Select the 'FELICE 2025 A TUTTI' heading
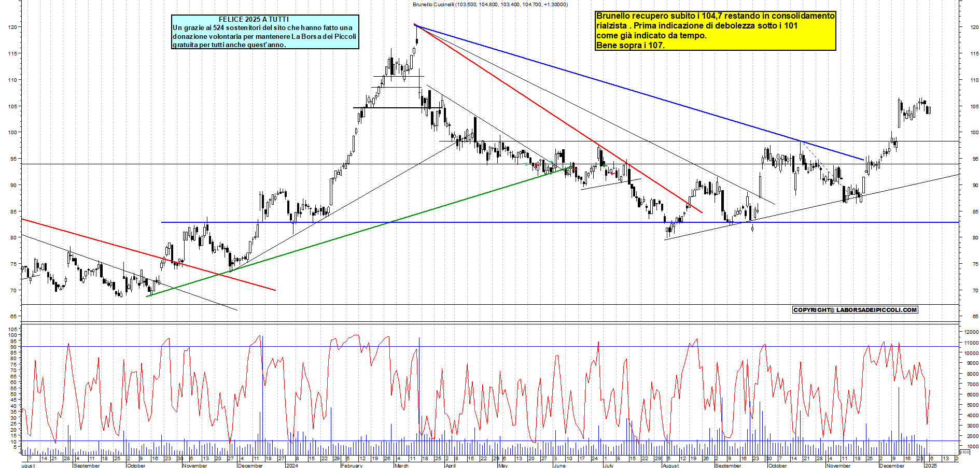Viewport: 980px width, 468px height. [254, 19]
